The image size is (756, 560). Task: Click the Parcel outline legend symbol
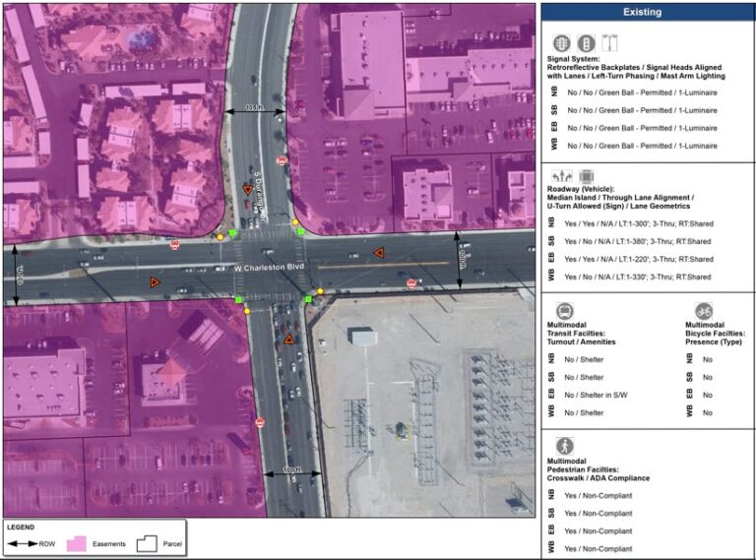[x=147, y=543]
